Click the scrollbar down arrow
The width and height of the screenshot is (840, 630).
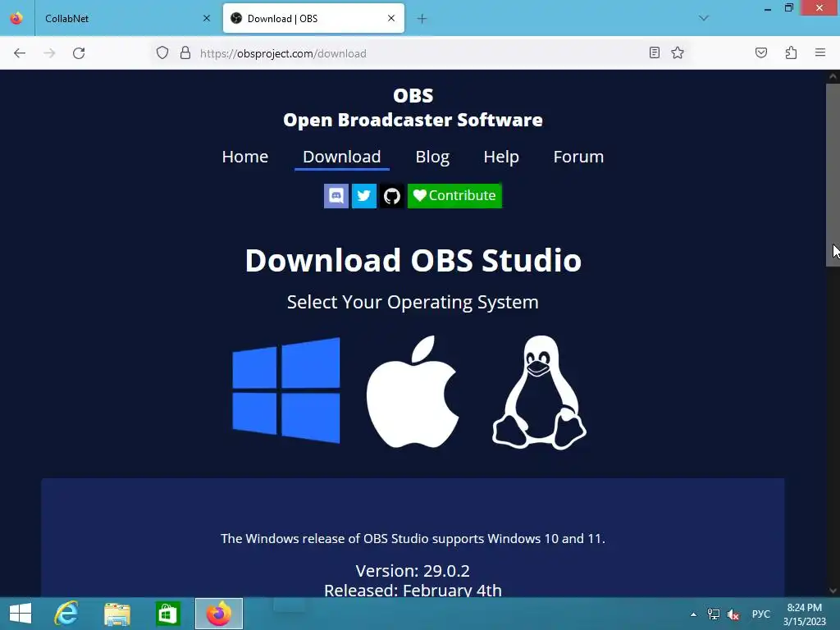click(833, 591)
